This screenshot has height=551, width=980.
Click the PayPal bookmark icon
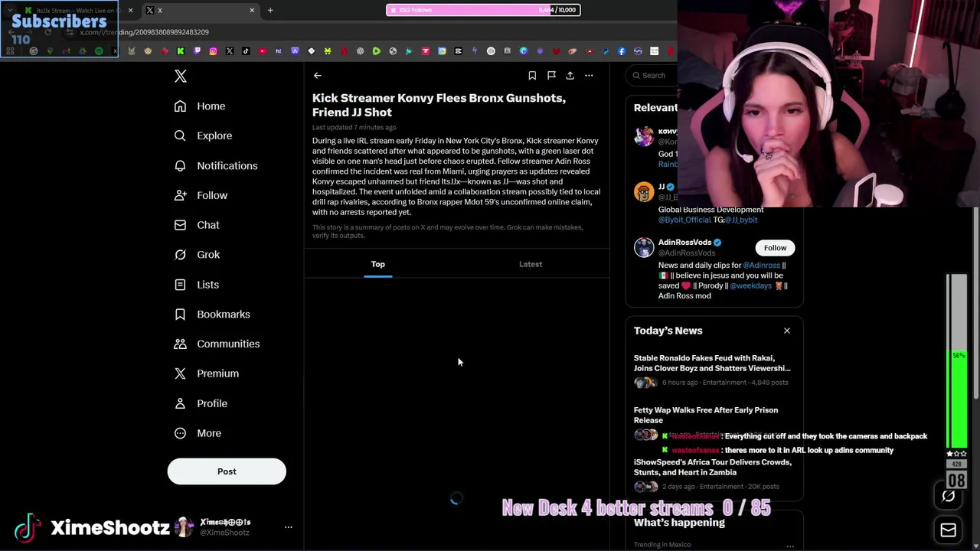605,51
